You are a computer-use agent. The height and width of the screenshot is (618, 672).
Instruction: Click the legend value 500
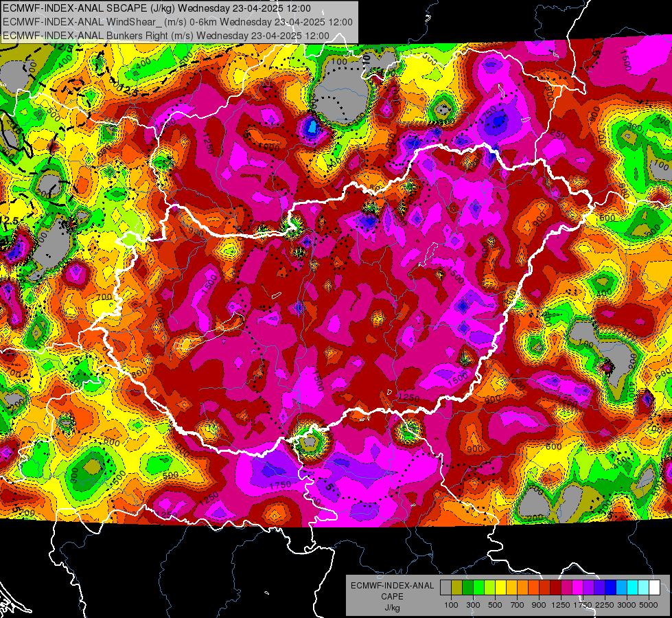[x=495, y=605]
